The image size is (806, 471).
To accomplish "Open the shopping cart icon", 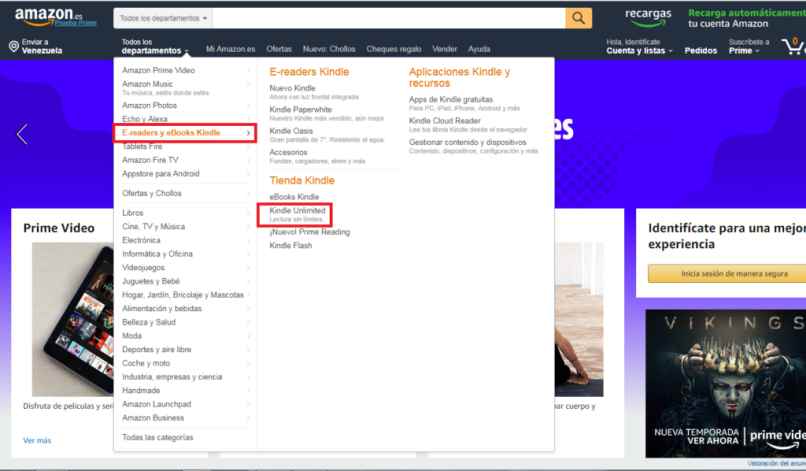I will [792, 46].
